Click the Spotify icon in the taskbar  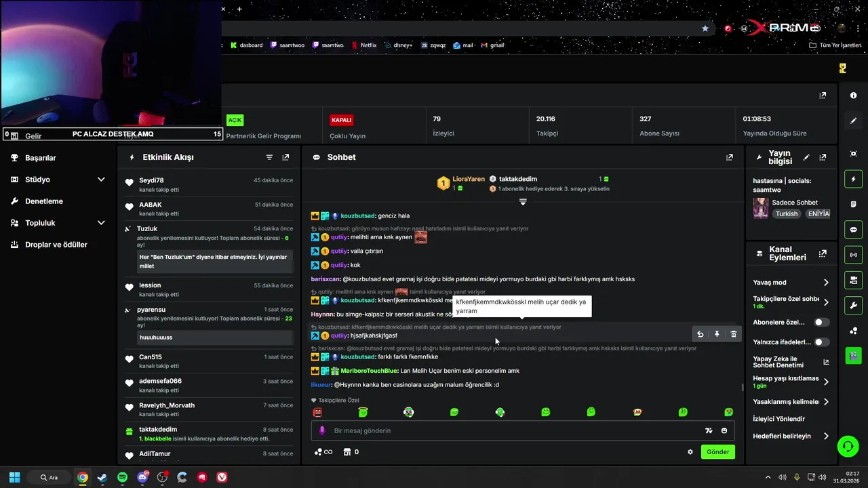pos(122,477)
